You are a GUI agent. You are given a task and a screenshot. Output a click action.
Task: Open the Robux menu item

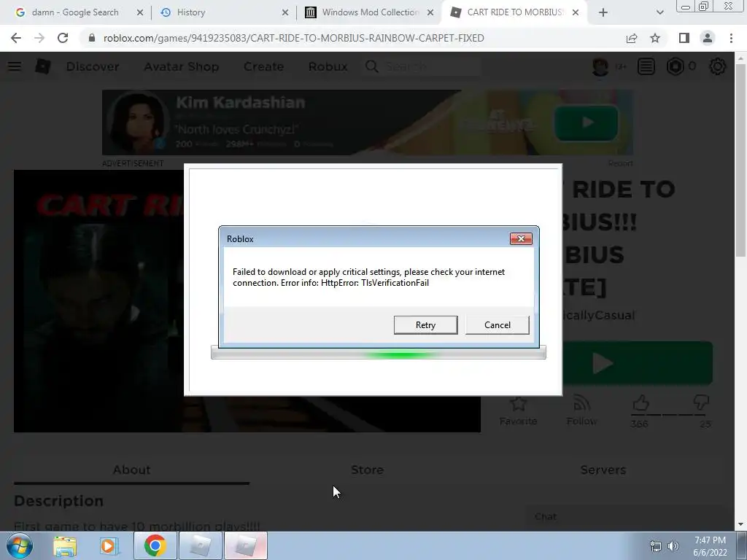click(x=328, y=66)
